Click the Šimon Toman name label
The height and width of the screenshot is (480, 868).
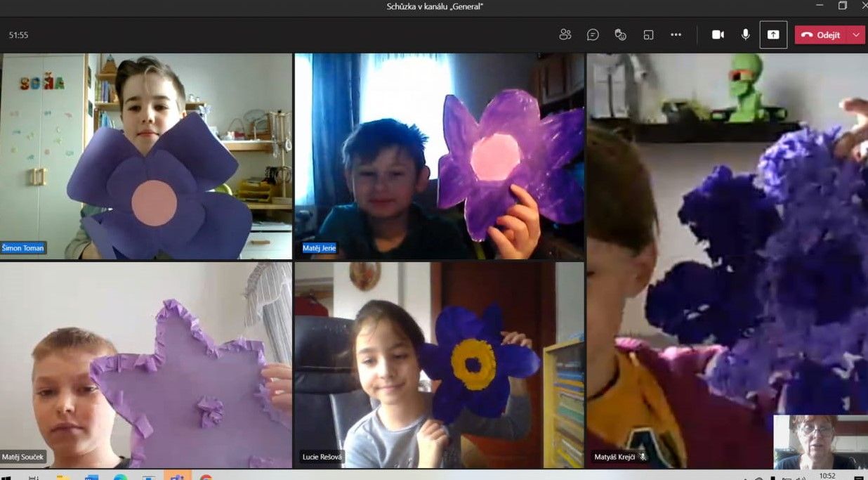pyautogui.click(x=23, y=247)
